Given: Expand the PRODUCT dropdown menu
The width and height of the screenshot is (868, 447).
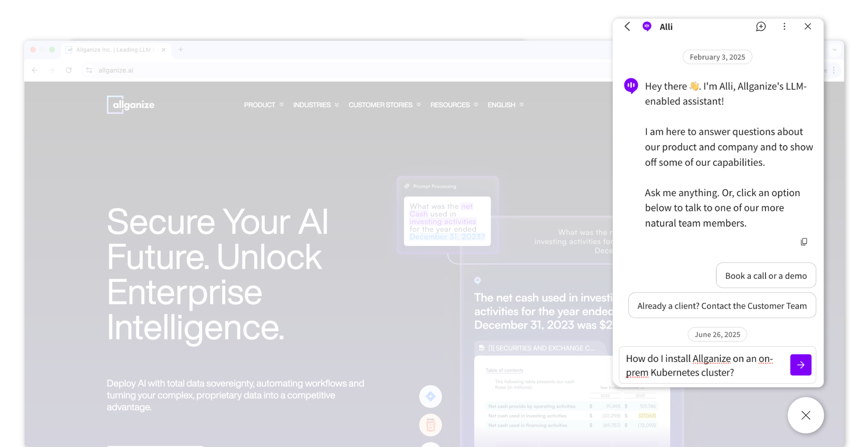Looking at the screenshot, I should pyautogui.click(x=264, y=105).
